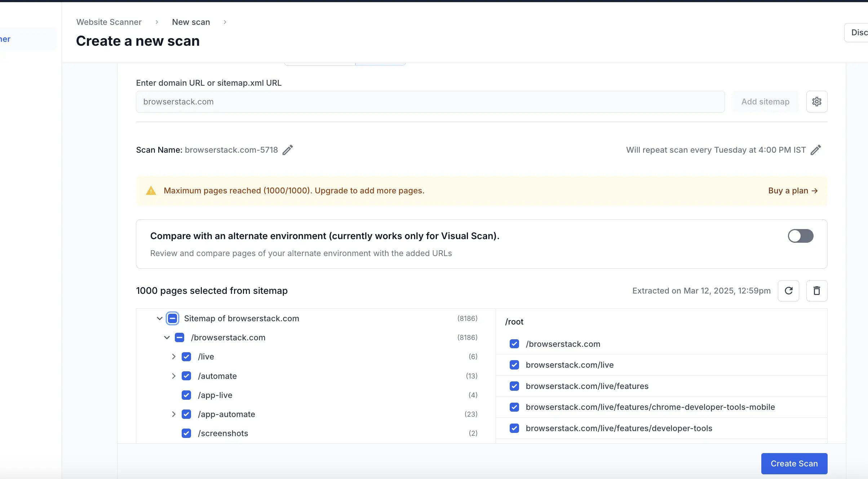
Task: Uncheck browserstack.com/live/features page checkbox
Action: pos(514,386)
